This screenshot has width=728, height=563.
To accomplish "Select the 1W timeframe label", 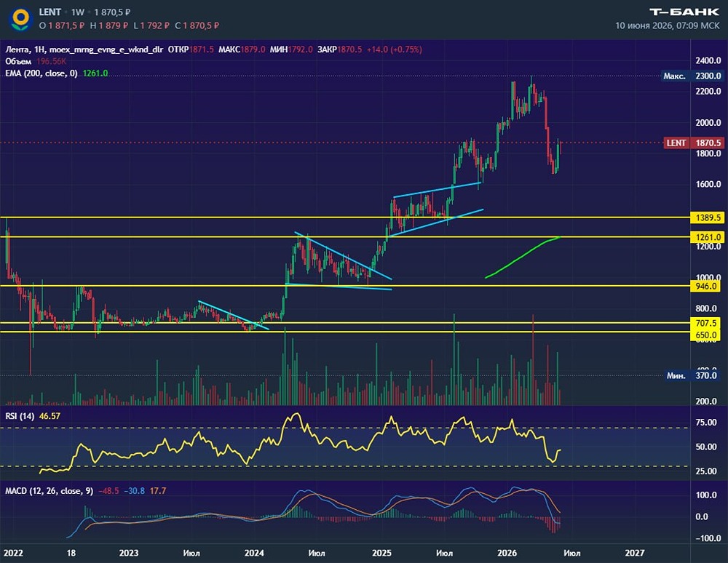I will pyautogui.click(x=78, y=12).
